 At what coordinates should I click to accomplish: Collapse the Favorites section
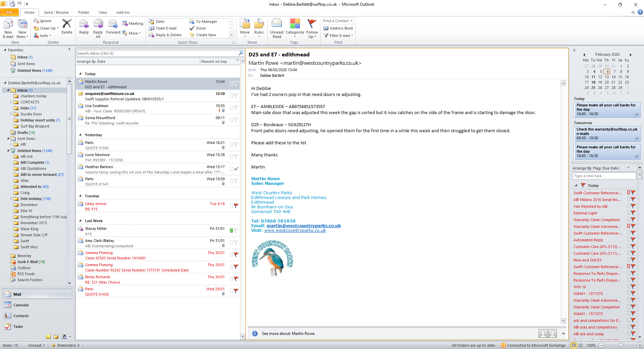(5, 50)
